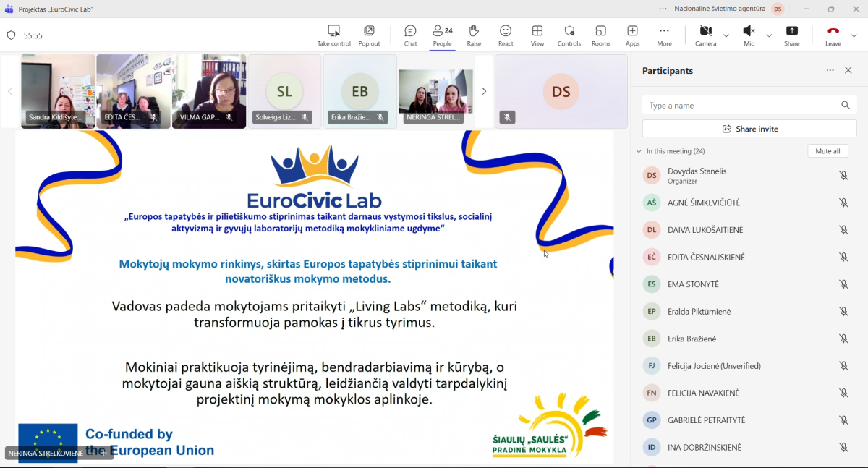Click the Share screen icon
Screen dimensions: 868x468
click(791, 35)
